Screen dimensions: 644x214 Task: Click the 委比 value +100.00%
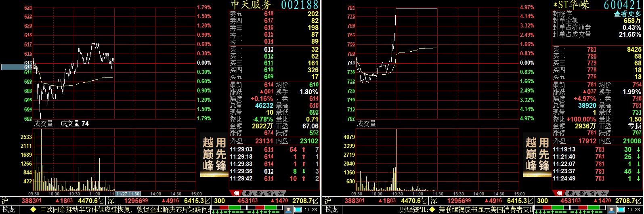(x=581, y=119)
